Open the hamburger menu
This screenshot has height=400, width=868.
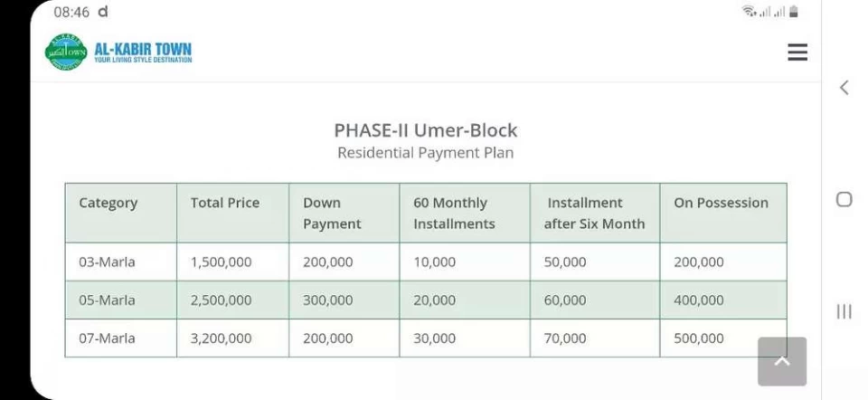click(797, 52)
